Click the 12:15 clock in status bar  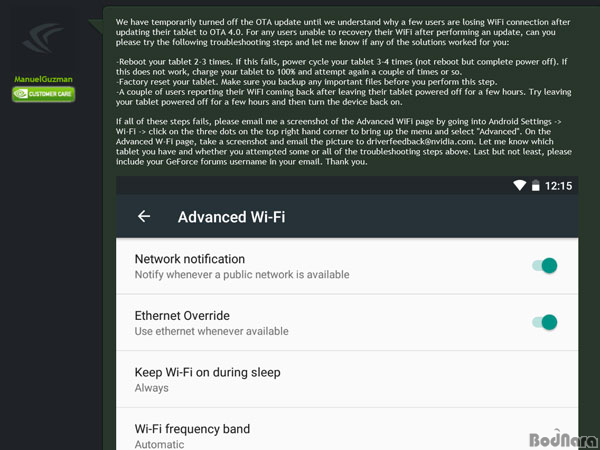558,186
